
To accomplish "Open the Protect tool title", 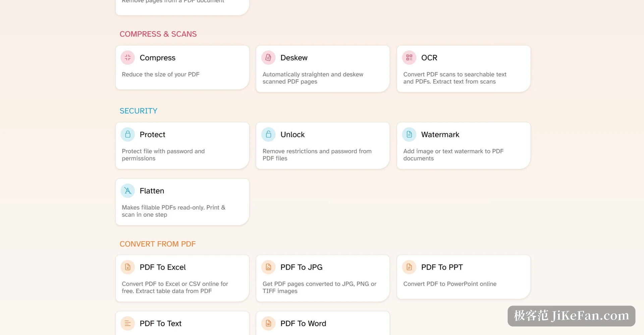I will pyautogui.click(x=152, y=134).
